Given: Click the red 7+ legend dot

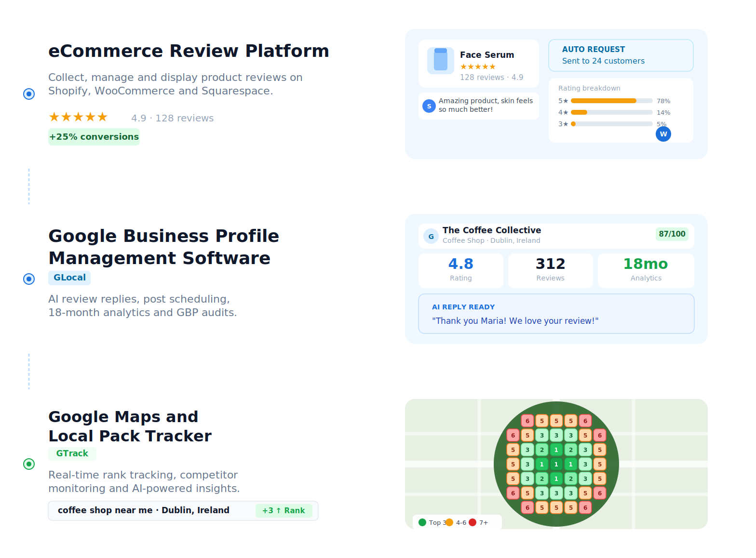Looking at the screenshot, I should click(x=472, y=522).
